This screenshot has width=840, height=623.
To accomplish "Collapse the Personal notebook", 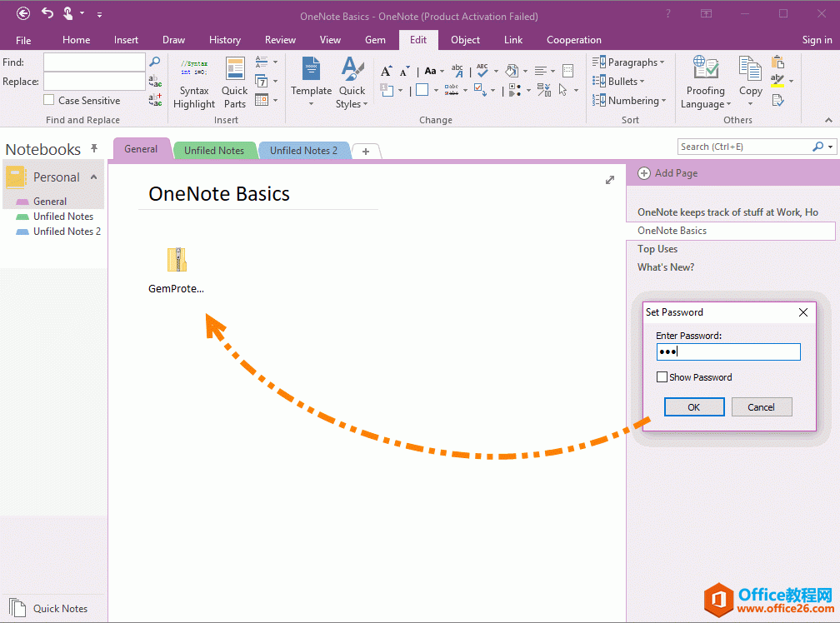I will (x=93, y=177).
